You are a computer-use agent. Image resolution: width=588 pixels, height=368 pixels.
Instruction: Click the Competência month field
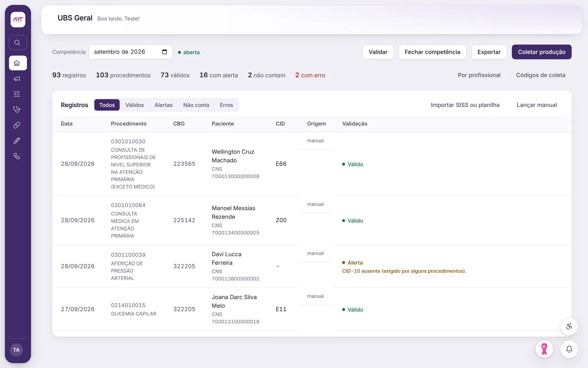tap(131, 52)
